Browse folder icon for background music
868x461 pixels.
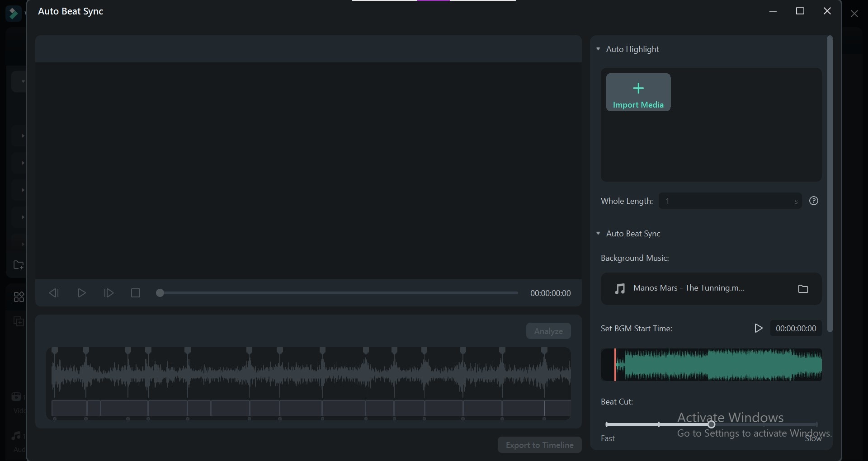point(803,289)
